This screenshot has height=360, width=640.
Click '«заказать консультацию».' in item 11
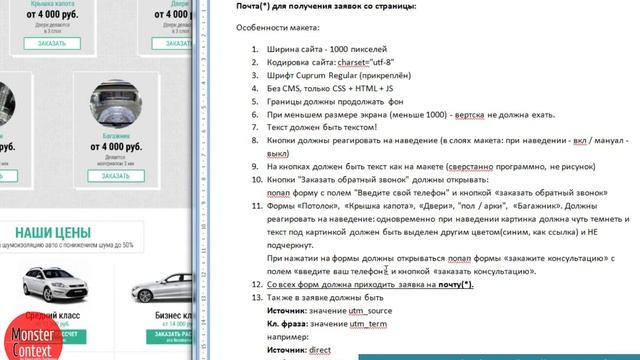coord(484,271)
